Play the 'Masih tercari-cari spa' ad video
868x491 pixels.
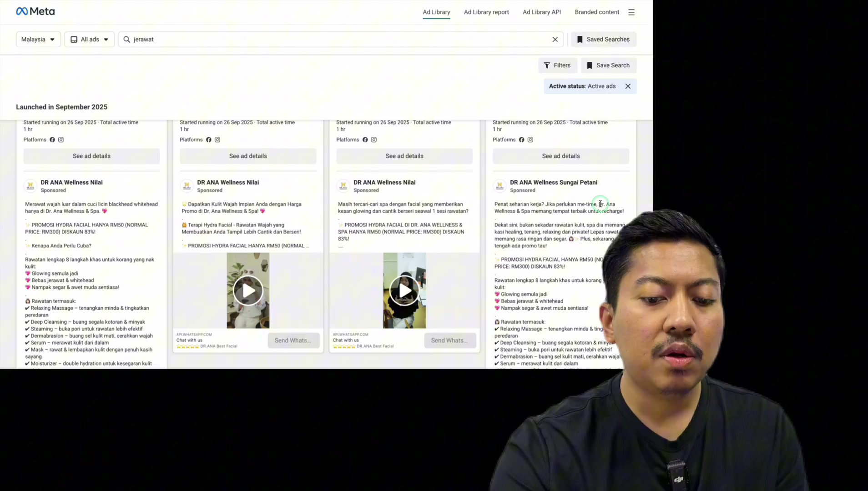pyautogui.click(x=404, y=291)
